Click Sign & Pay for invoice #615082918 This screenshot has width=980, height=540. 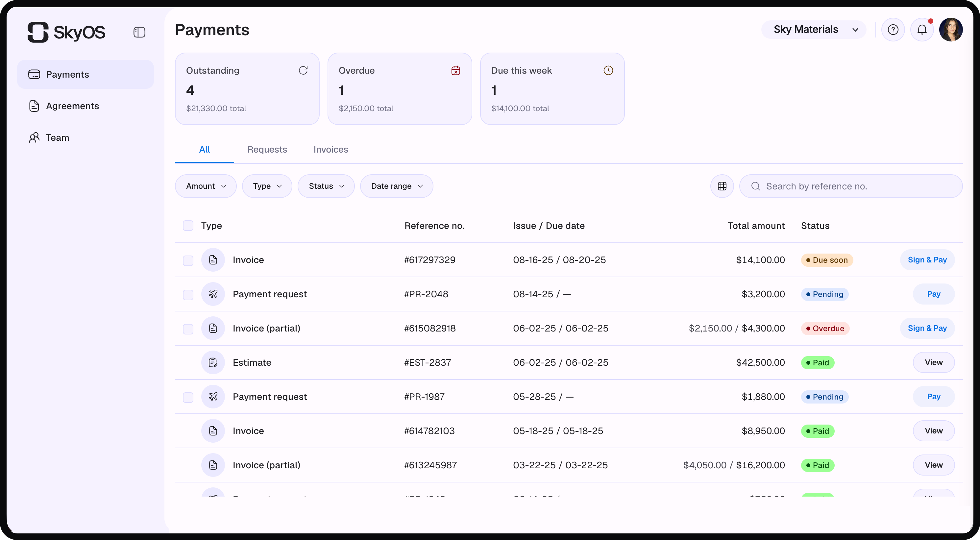tap(927, 329)
